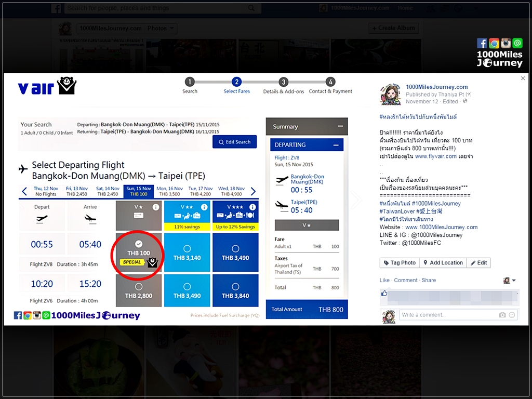
Task: Click the #TaiwanLover hashtag
Action: [397, 211]
